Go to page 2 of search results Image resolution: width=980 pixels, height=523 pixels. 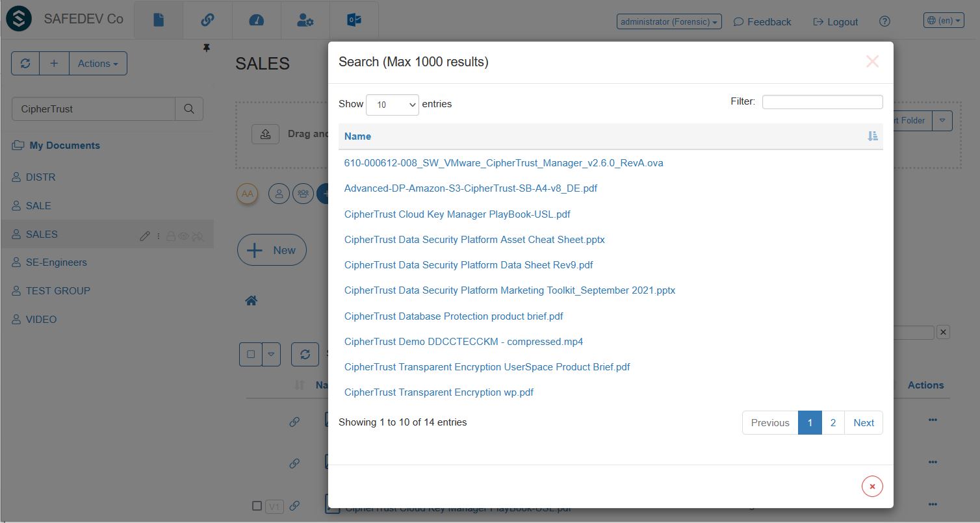tap(833, 422)
